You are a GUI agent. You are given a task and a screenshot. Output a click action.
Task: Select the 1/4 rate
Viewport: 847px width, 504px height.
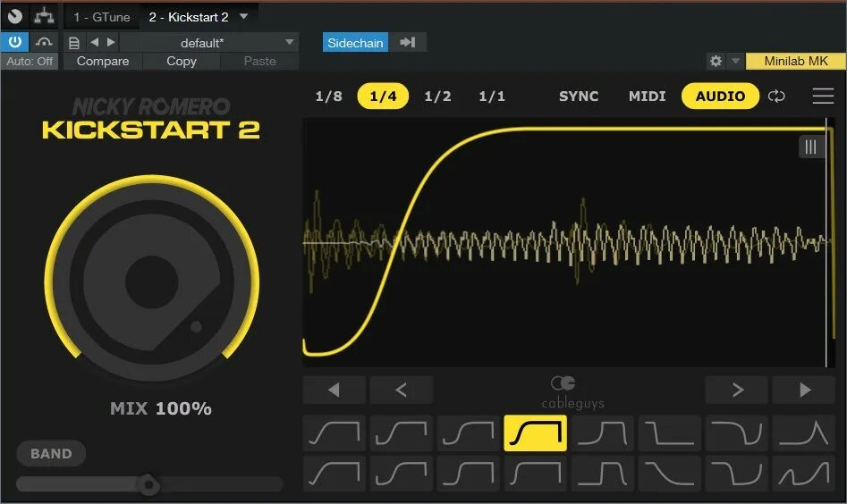pyautogui.click(x=383, y=96)
